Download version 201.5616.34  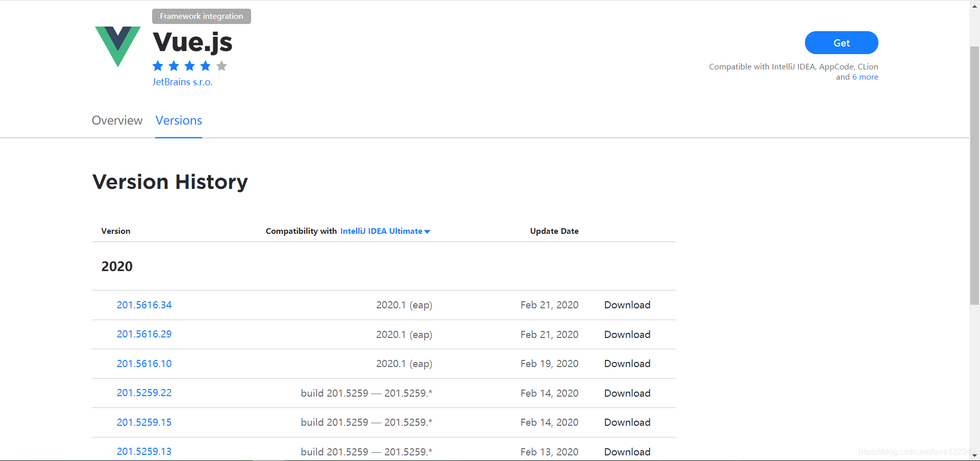pyautogui.click(x=627, y=305)
